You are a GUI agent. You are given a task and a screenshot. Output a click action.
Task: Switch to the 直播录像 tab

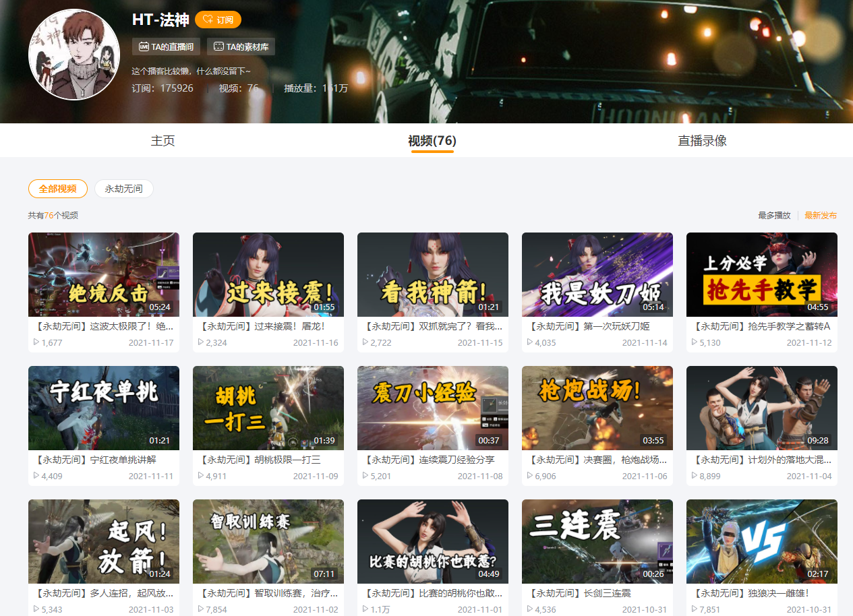click(x=702, y=140)
